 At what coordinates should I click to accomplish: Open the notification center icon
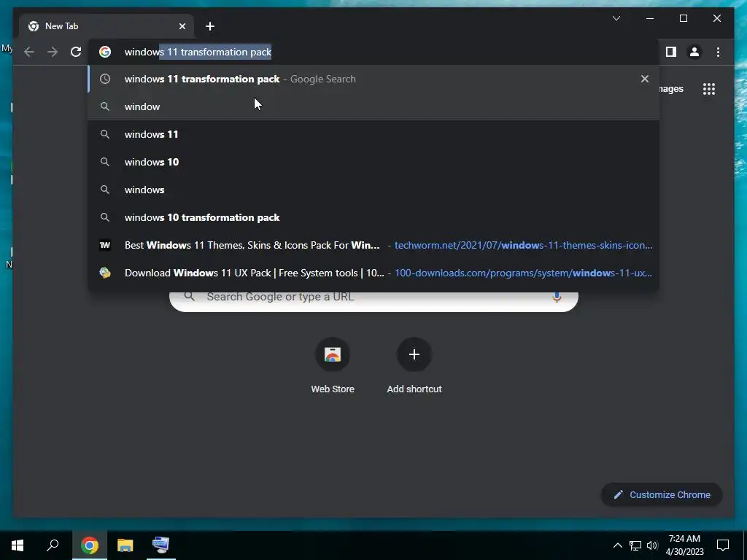pyautogui.click(x=723, y=545)
